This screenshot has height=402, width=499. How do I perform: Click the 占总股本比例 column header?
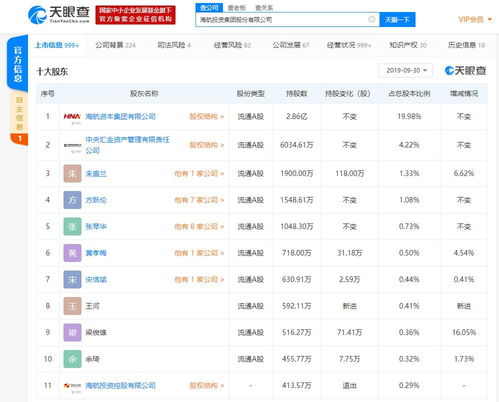click(x=409, y=94)
